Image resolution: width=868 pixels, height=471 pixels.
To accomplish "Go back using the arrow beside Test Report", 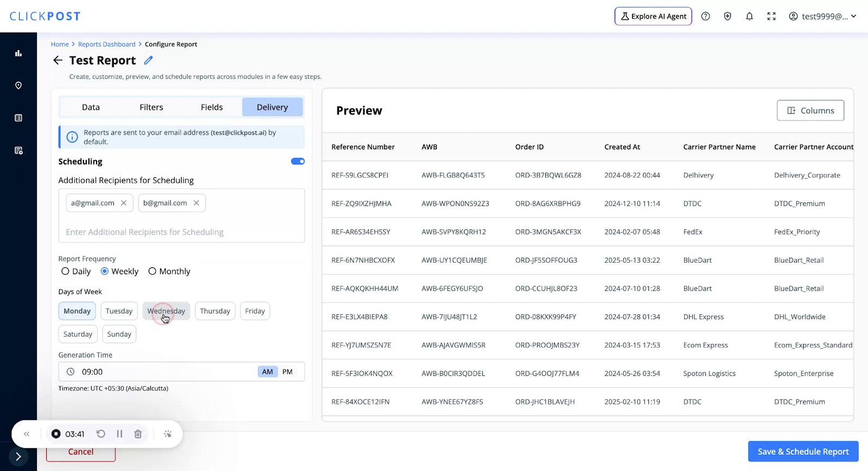I will click(x=58, y=60).
